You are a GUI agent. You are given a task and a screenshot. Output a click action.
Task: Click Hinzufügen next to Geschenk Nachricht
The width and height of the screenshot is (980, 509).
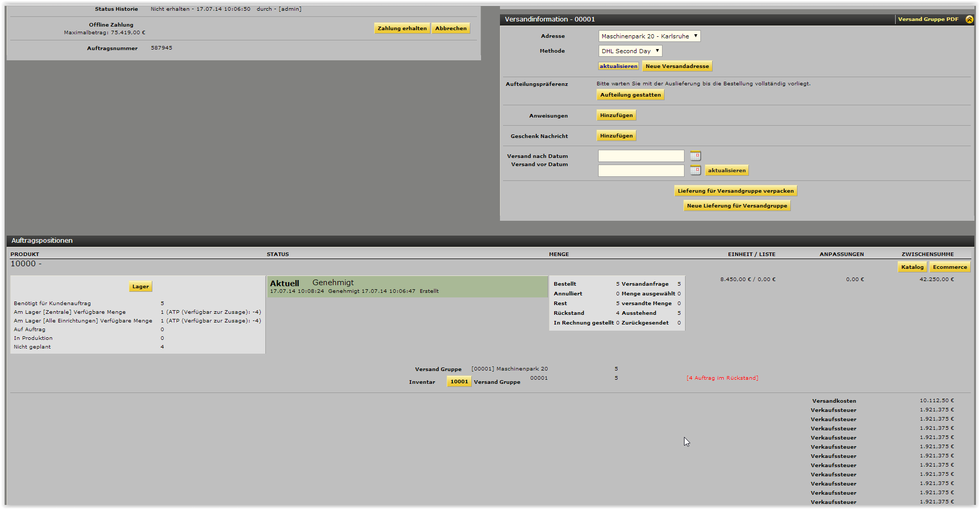pos(616,136)
